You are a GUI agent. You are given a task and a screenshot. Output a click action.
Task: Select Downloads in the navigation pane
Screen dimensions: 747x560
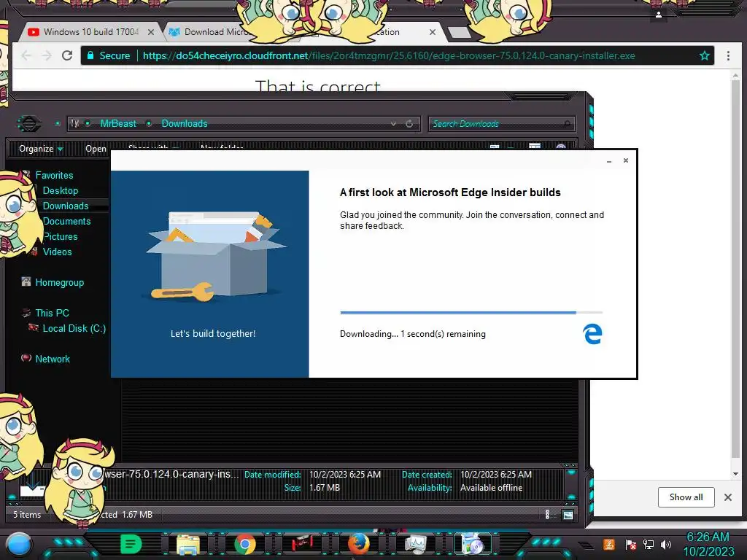[x=66, y=206]
